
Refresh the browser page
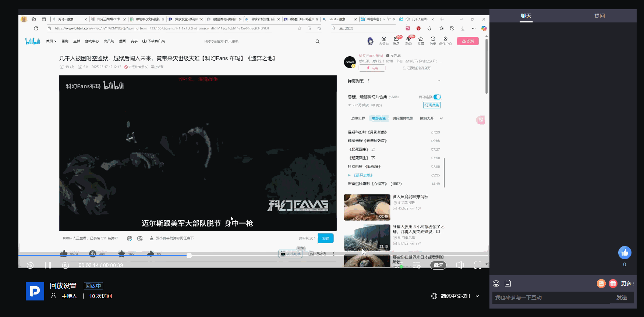(x=36, y=28)
